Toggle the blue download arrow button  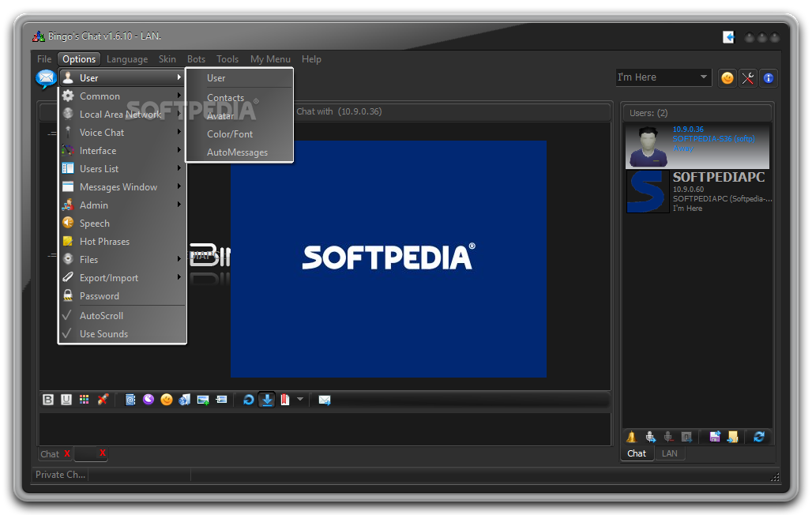pyautogui.click(x=267, y=400)
